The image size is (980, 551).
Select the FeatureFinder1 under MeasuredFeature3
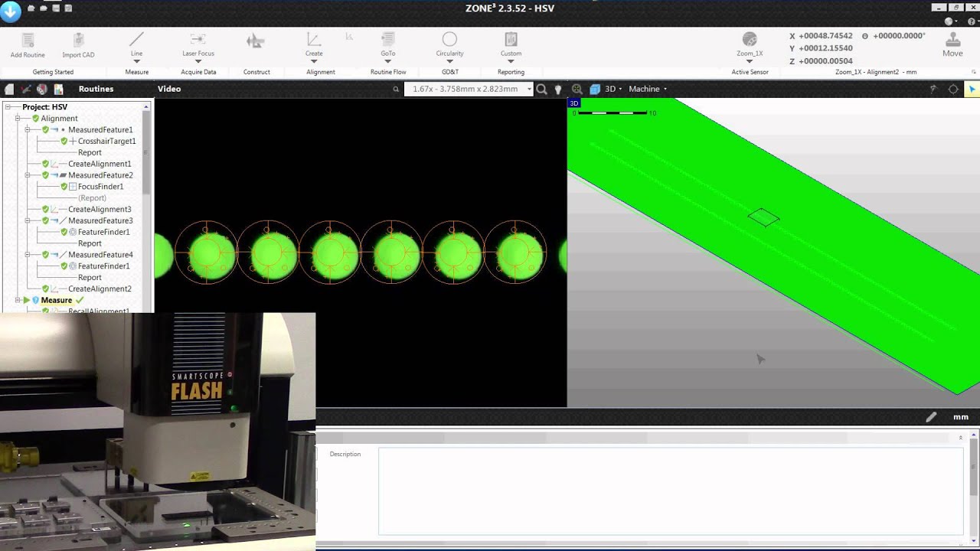point(103,232)
